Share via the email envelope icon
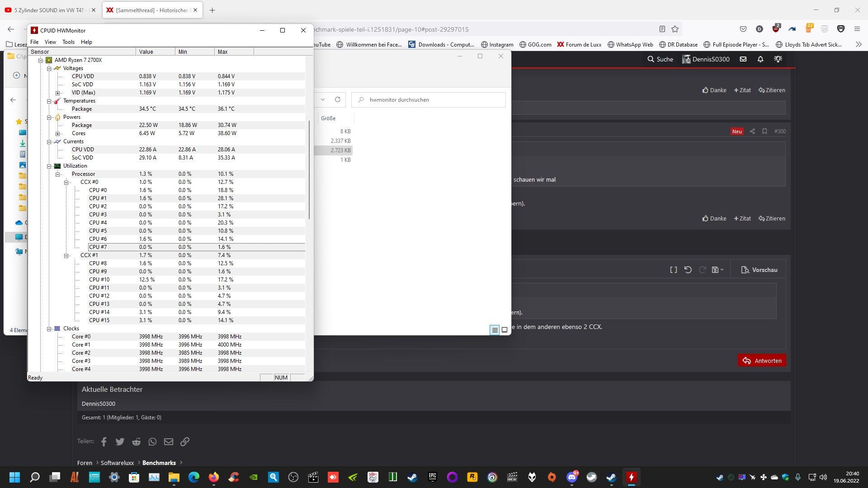Image resolution: width=868 pixels, height=488 pixels. click(x=169, y=442)
